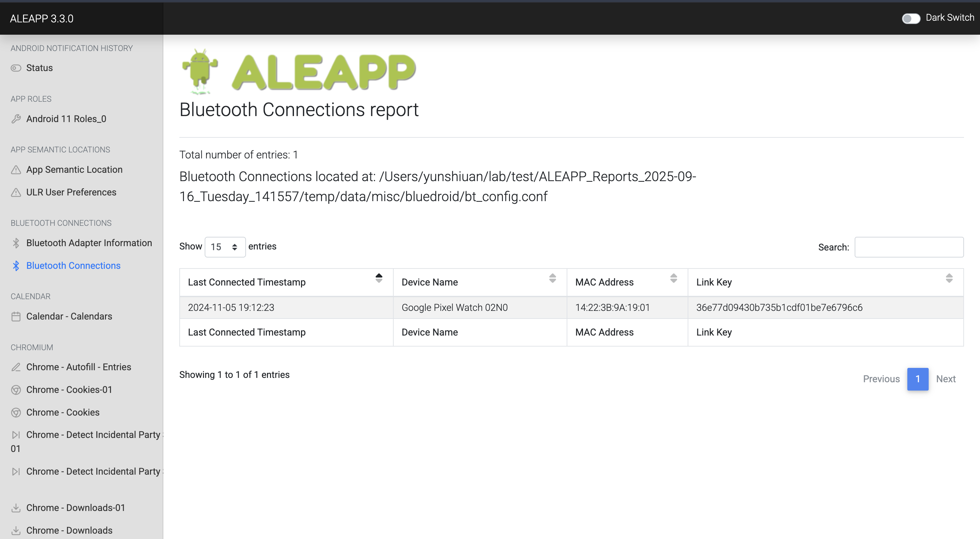Sort by Link Key column arrow
980x539 pixels.
point(949,278)
